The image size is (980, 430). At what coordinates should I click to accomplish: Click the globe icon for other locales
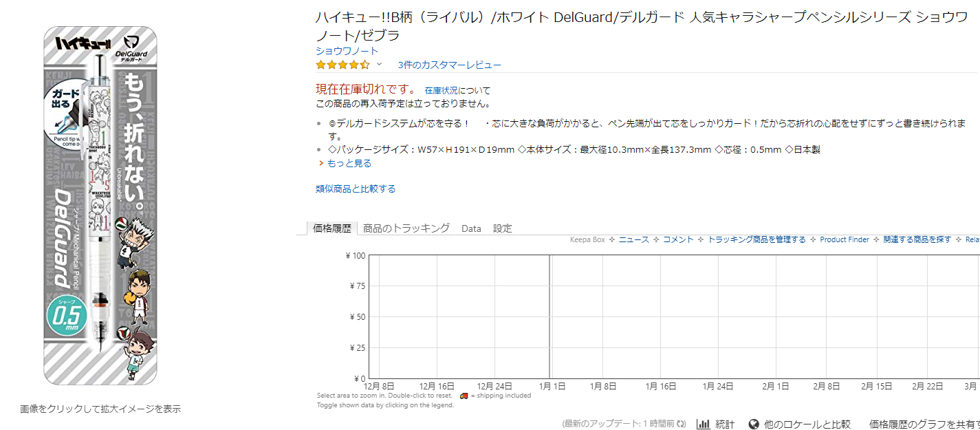754,424
